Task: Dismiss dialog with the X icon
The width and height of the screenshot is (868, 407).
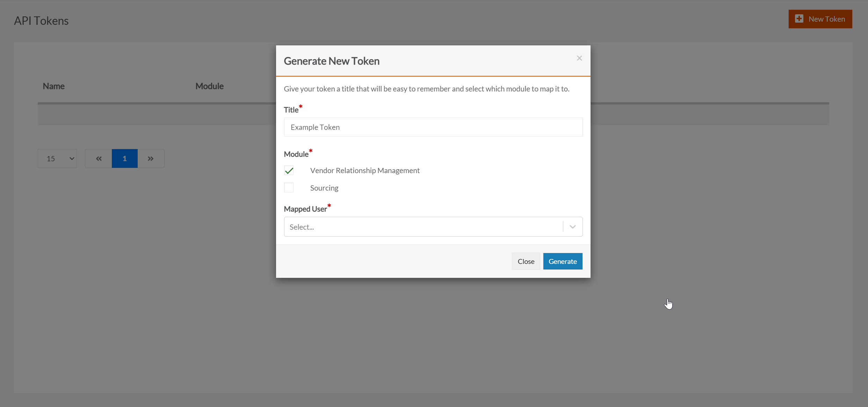Action: pos(579,58)
